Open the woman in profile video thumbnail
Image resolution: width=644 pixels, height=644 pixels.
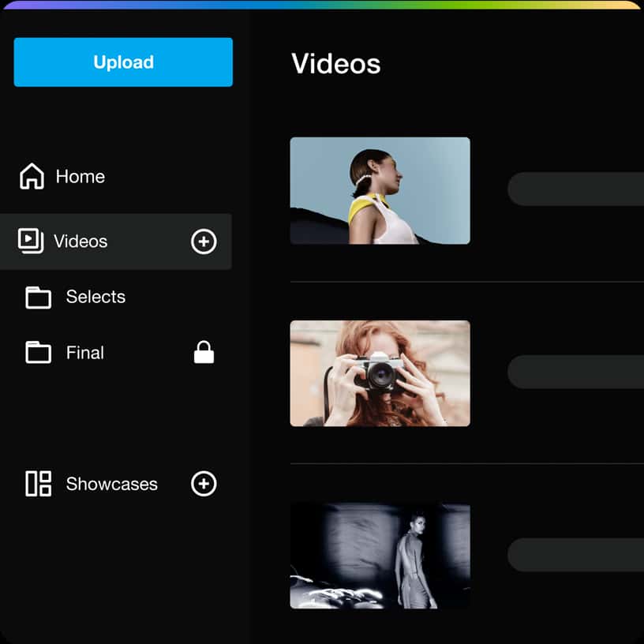380,190
